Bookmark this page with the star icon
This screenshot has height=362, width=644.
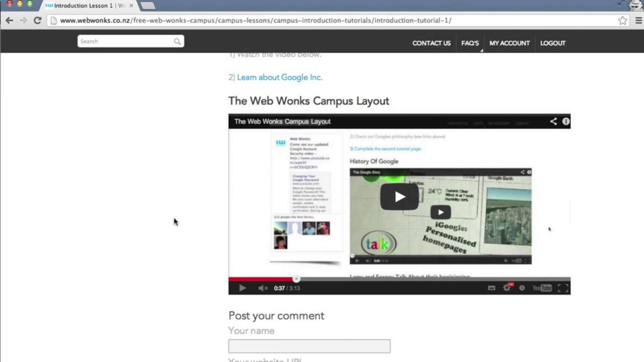tap(623, 21)
